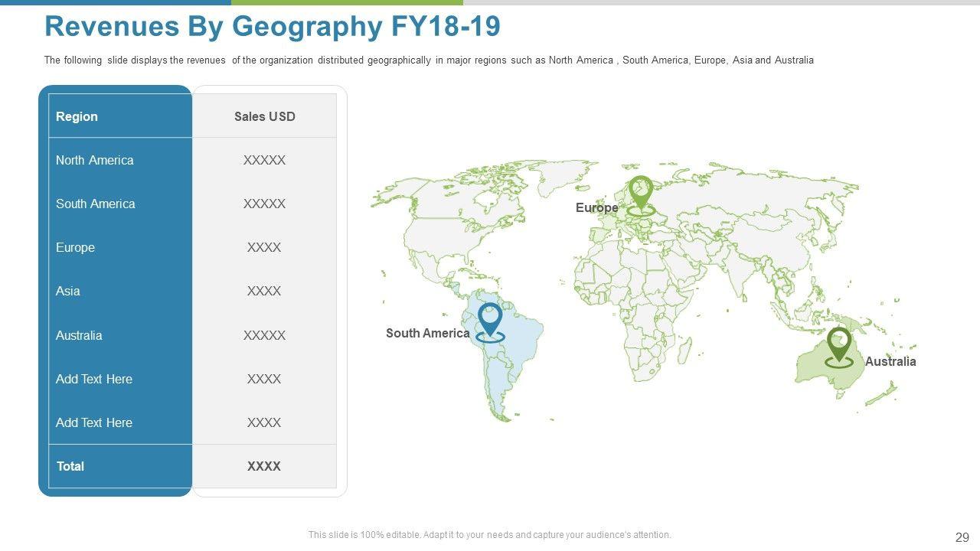The image size is (980, 551).
Task: Select the North America row label
Action: point(94,160)
